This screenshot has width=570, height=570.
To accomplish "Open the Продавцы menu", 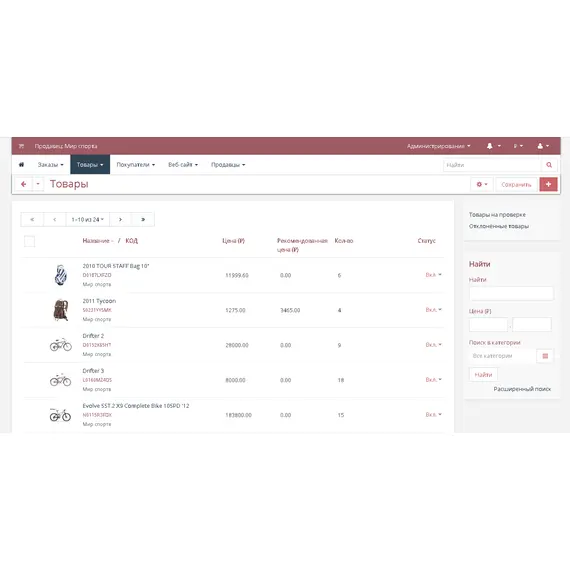I will (228, 165).
